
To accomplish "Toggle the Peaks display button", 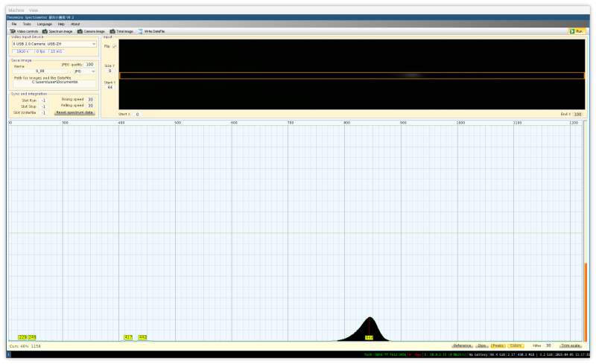I will click(497, 345).
